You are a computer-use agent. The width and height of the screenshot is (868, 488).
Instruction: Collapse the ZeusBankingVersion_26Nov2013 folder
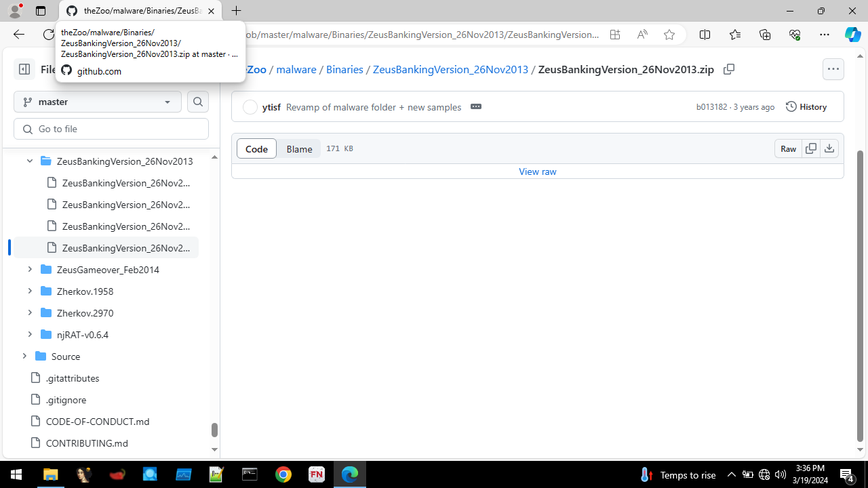[29, 161]
